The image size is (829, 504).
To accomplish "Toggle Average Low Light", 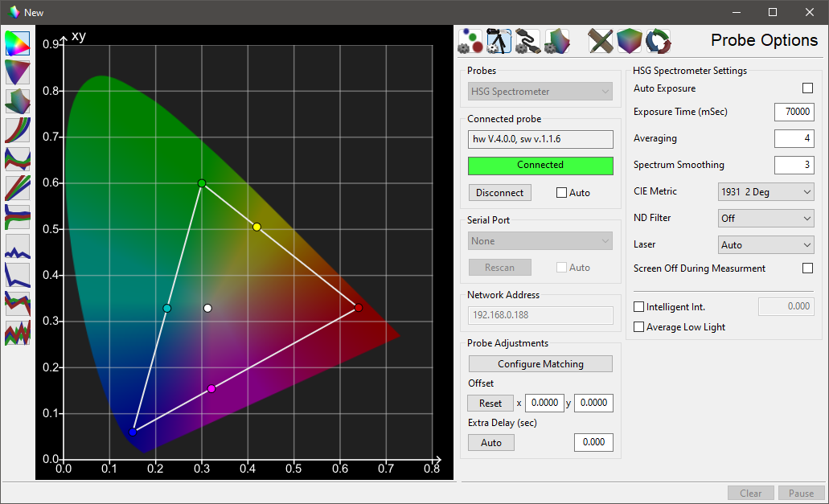I will (638, 326).
